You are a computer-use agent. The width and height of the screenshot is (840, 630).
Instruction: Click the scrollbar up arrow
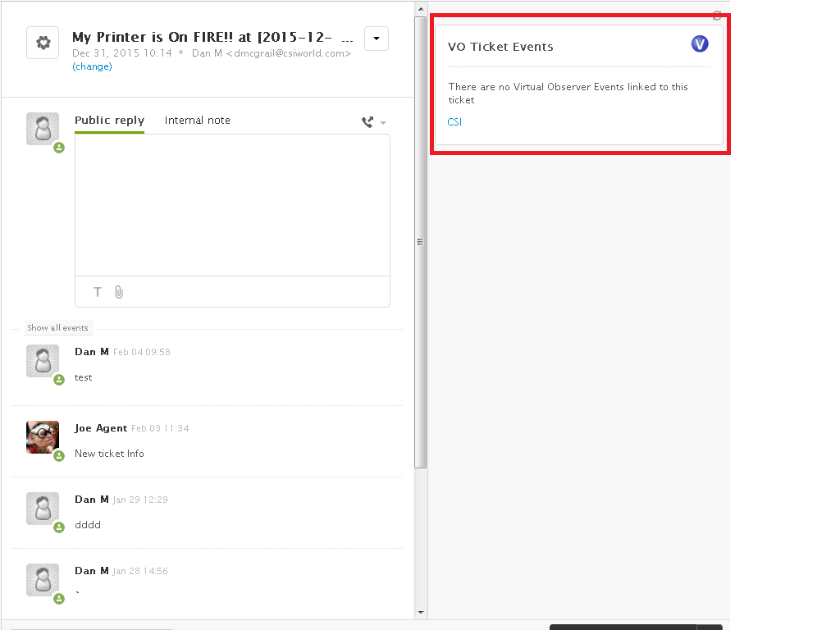coord(420,8)
